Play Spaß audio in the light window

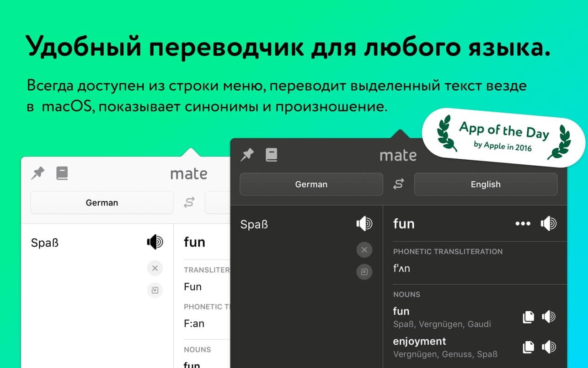point(155,242)
